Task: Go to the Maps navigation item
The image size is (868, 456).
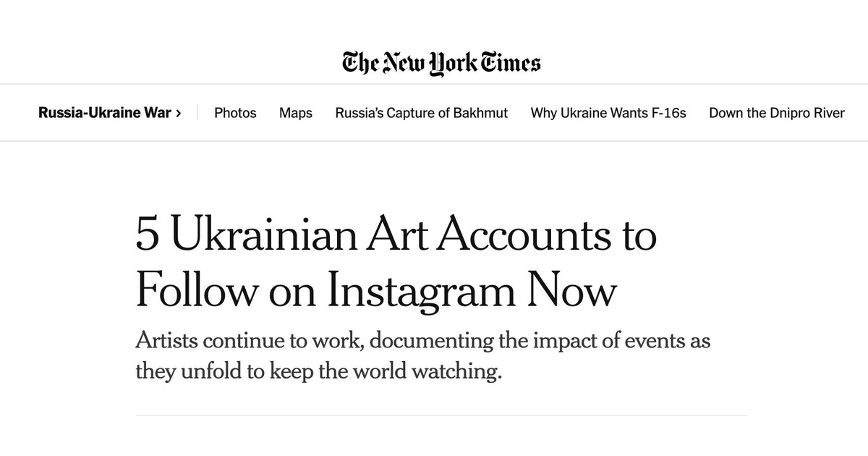Action: [x=296, y=113]
